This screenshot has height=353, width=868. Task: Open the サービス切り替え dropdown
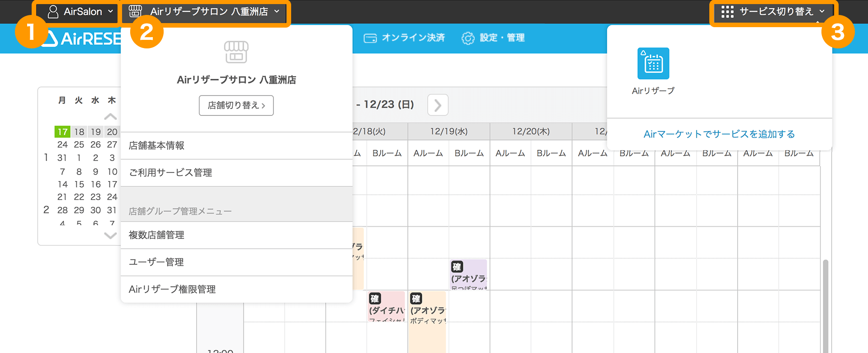click(x=773, y=12)
